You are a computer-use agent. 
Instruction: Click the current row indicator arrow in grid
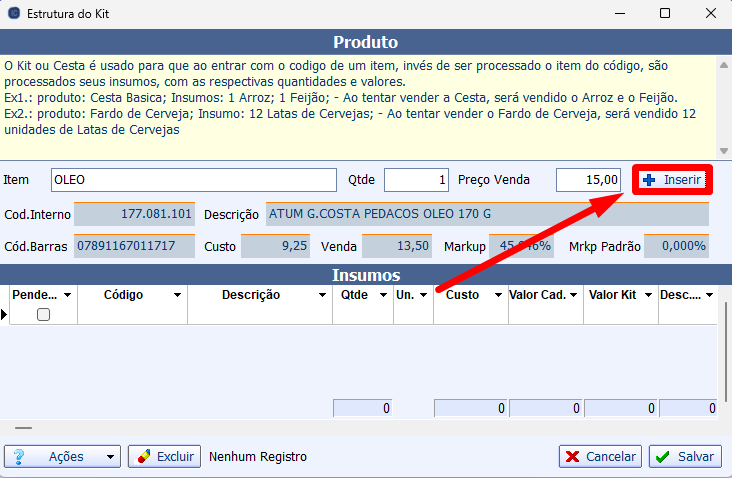4,314
